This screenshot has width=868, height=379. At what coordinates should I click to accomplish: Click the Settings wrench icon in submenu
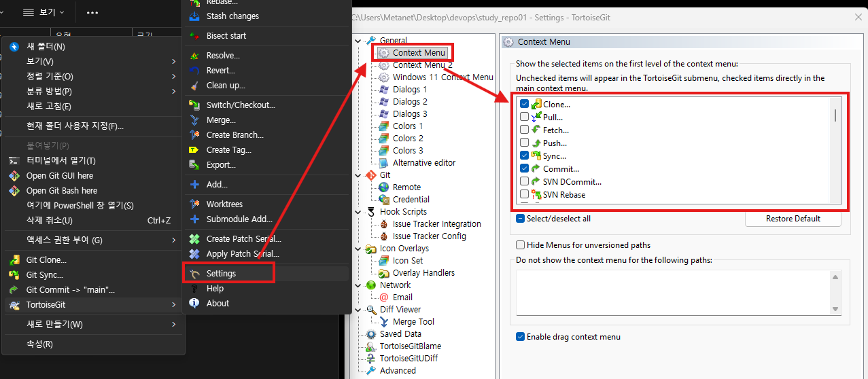point(194,274)
